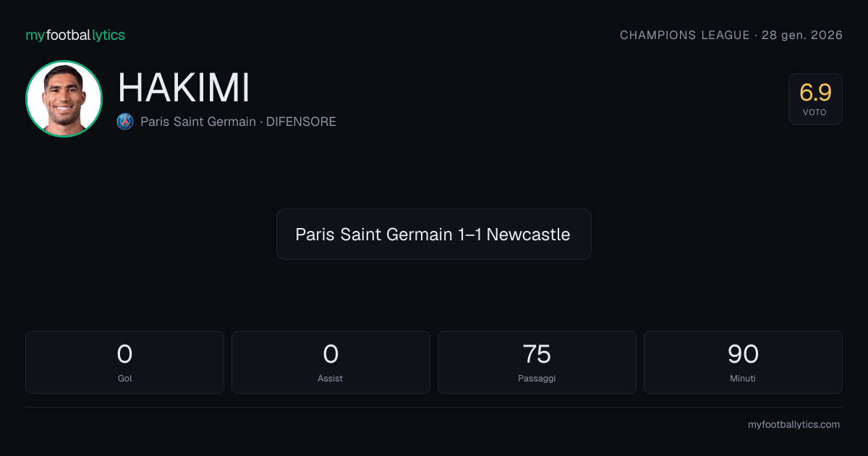This screenshot has width=868, height=456.
Task: Select the Assist stat card
Action: [x=331, y=362]
